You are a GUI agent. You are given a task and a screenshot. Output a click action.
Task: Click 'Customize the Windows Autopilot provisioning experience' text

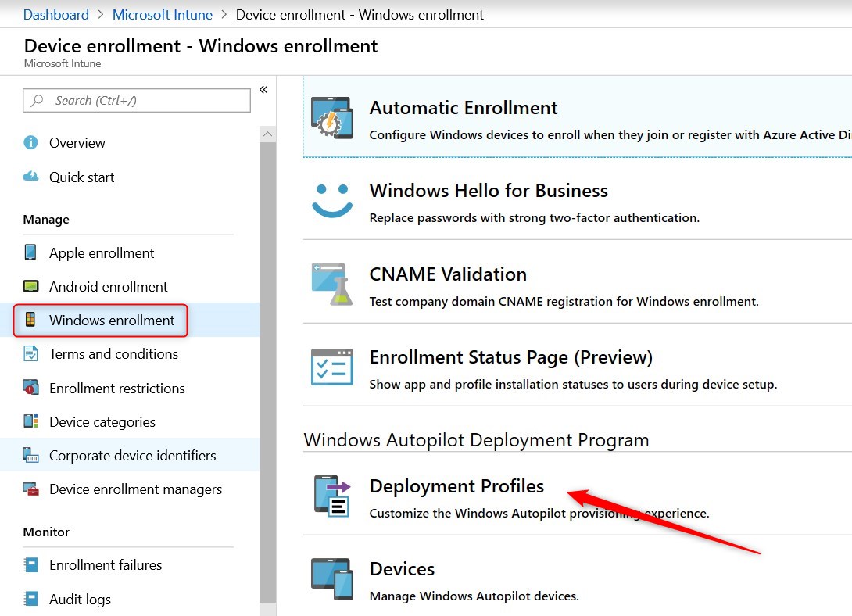(x=539, y=514)
